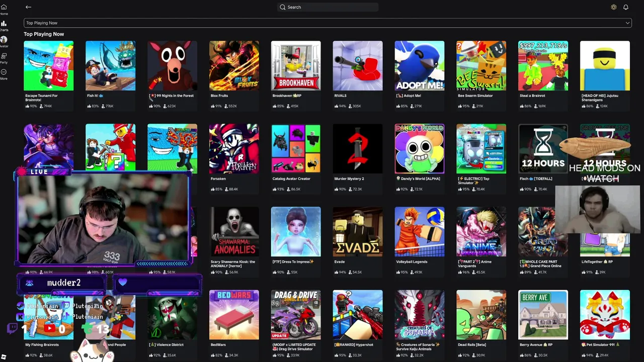Click the Murder Mystery 2 title

(349, 178)
